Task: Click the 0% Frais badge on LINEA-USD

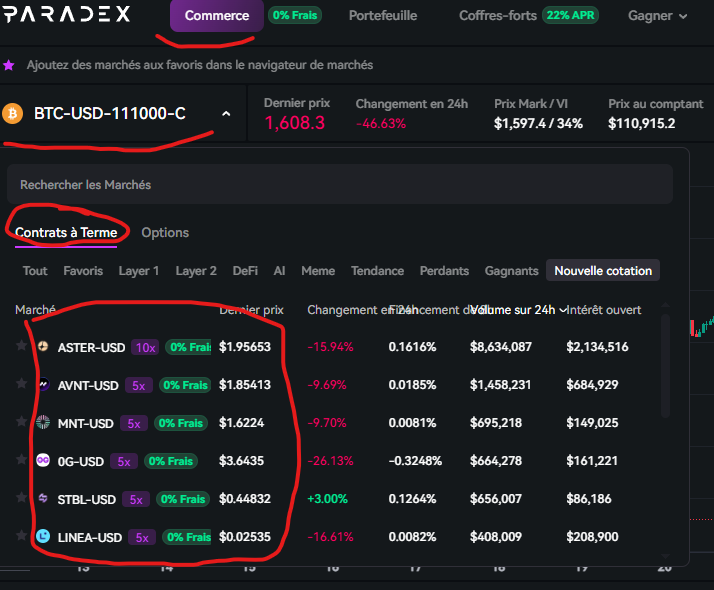Action: tap(187, 537)
